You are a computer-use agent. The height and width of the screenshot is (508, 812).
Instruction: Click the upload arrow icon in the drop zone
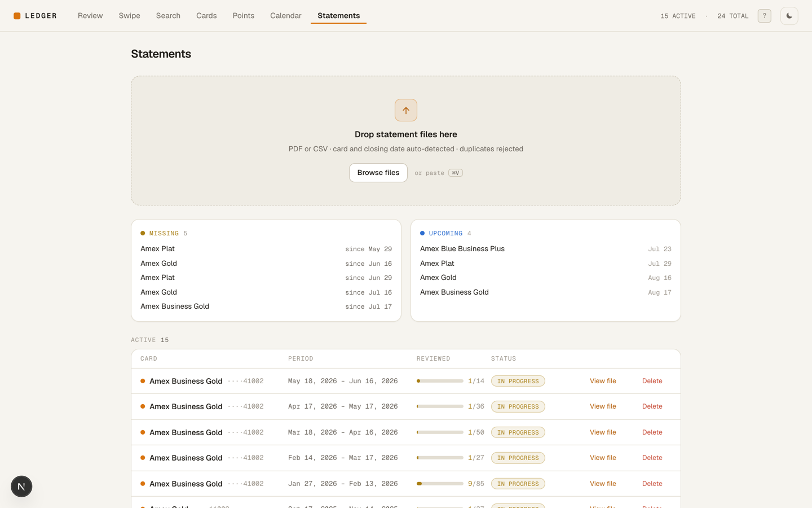[406, 110]
